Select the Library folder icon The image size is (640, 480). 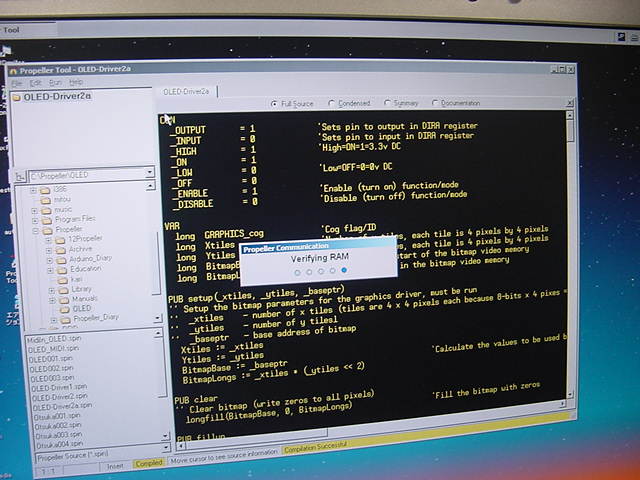[x=63, y=290]
